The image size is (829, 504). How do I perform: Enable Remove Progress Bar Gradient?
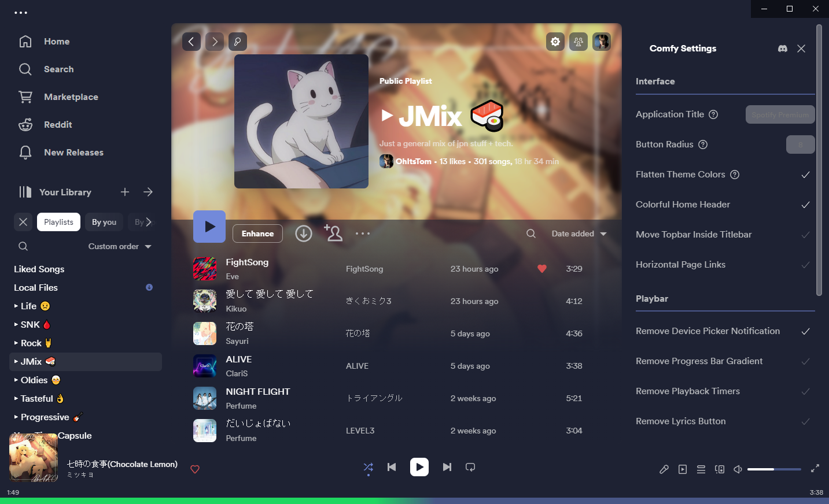pyautogui.click(x=805, y=361)
